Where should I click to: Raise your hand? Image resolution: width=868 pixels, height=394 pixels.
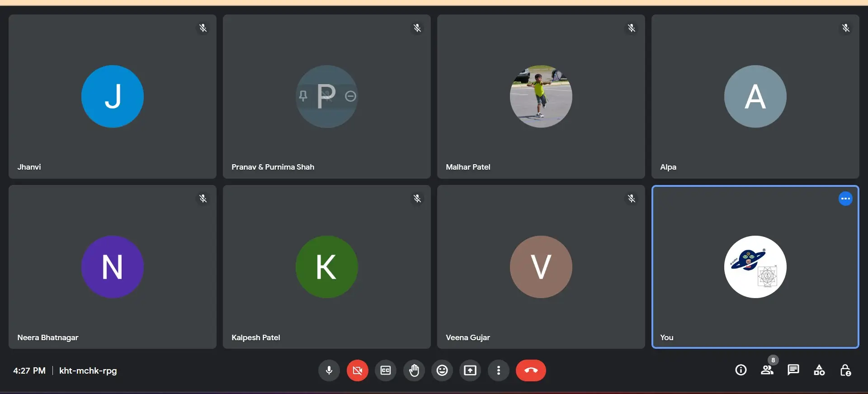(x=414, y=370)
